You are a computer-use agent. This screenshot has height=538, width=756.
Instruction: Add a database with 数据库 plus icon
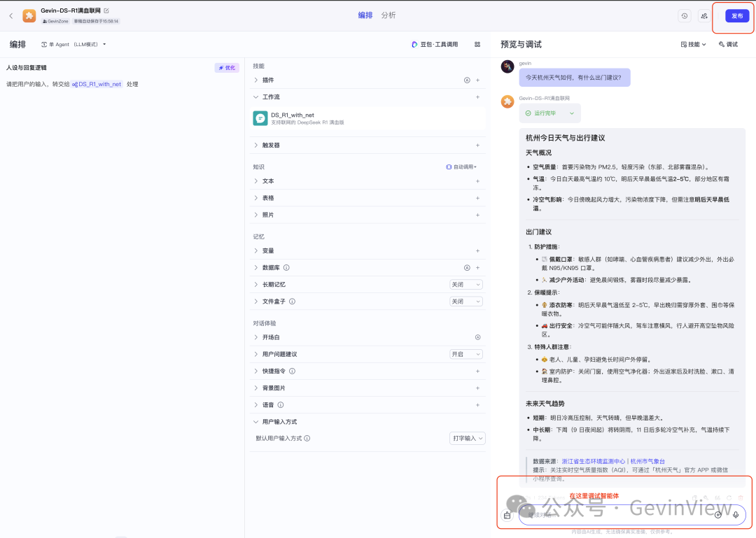click(478, 267)
